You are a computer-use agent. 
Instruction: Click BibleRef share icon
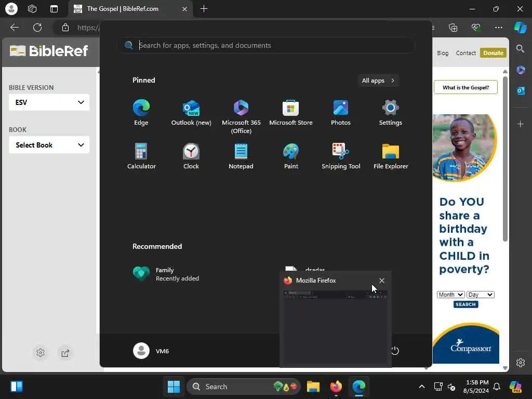coord(65,353)
